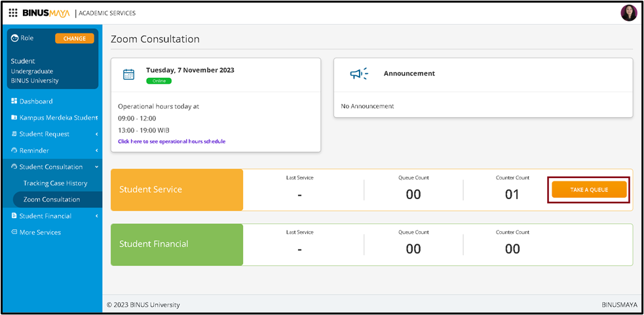The height and width of the screenshot is (315, 644).
Task: Click the Reminder headset icon
Action: [x=14, y=151]
